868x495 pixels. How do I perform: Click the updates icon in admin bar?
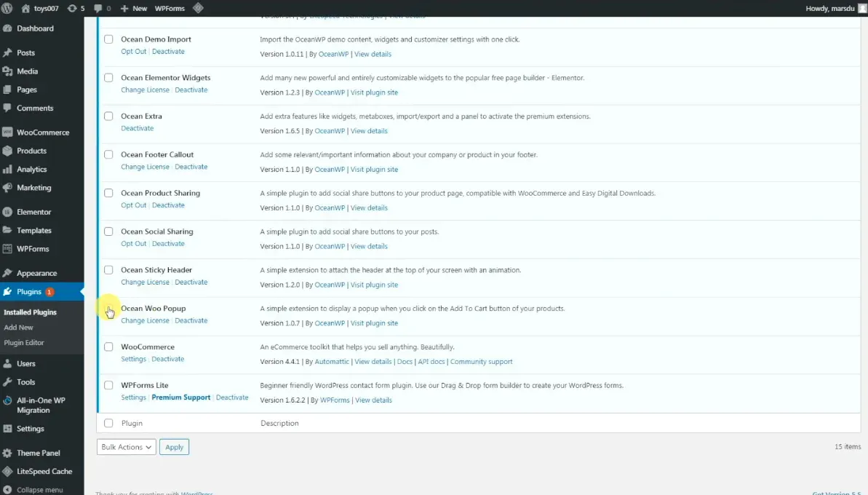point(72,8)
